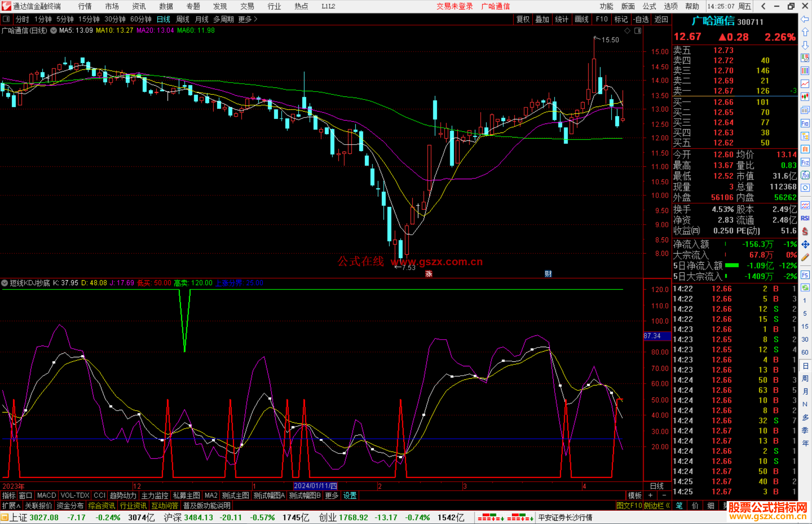Screen dimensions: 812x524
Task: Open the 行情 menu
Action: 85,6
